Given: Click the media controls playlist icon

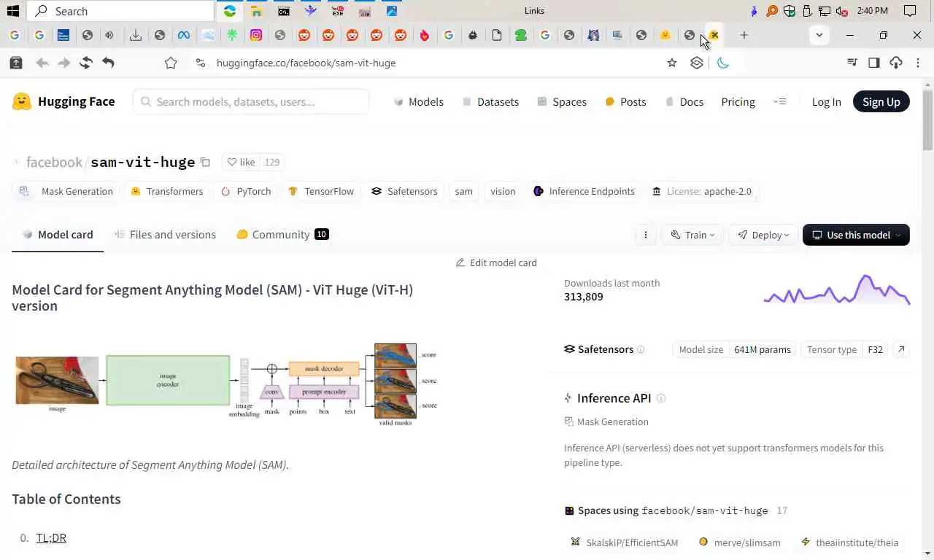Looking at the screenshot, I should point(852,63).
